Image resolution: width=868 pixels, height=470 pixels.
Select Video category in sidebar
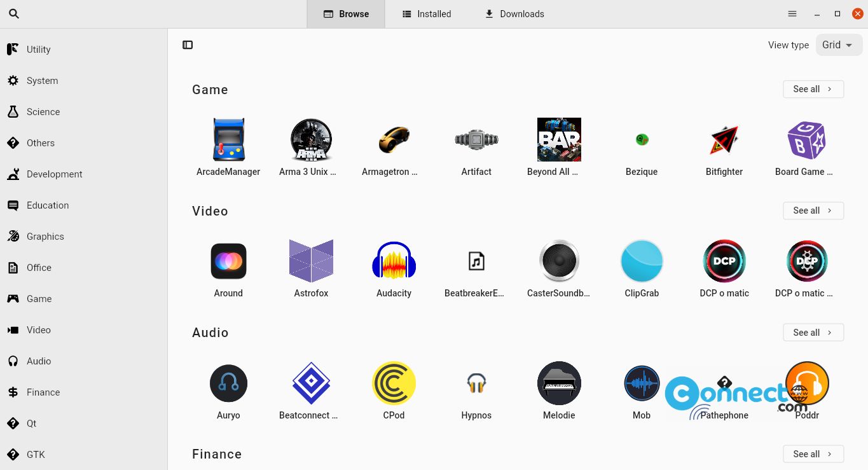[83, 330]
